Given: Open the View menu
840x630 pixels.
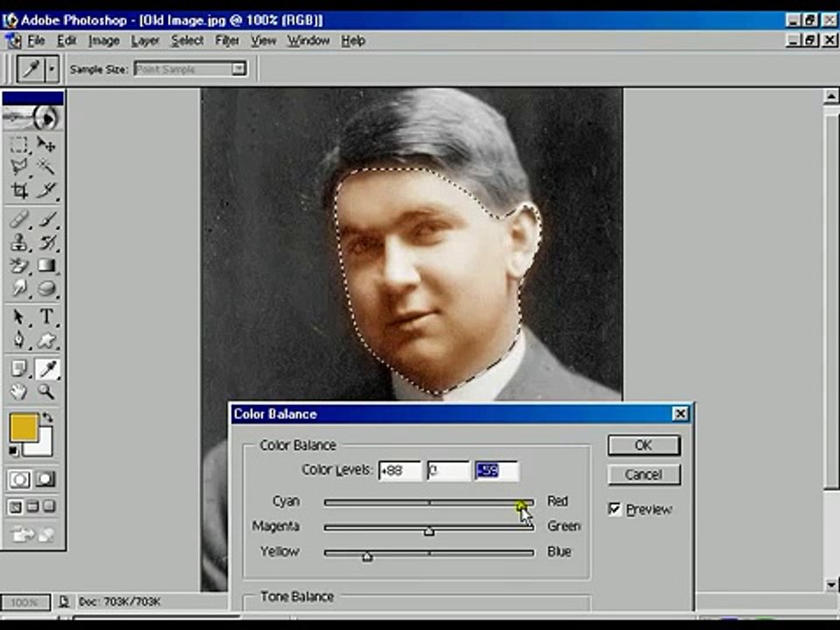Looking at the screenshot, I should coord(263,41).
